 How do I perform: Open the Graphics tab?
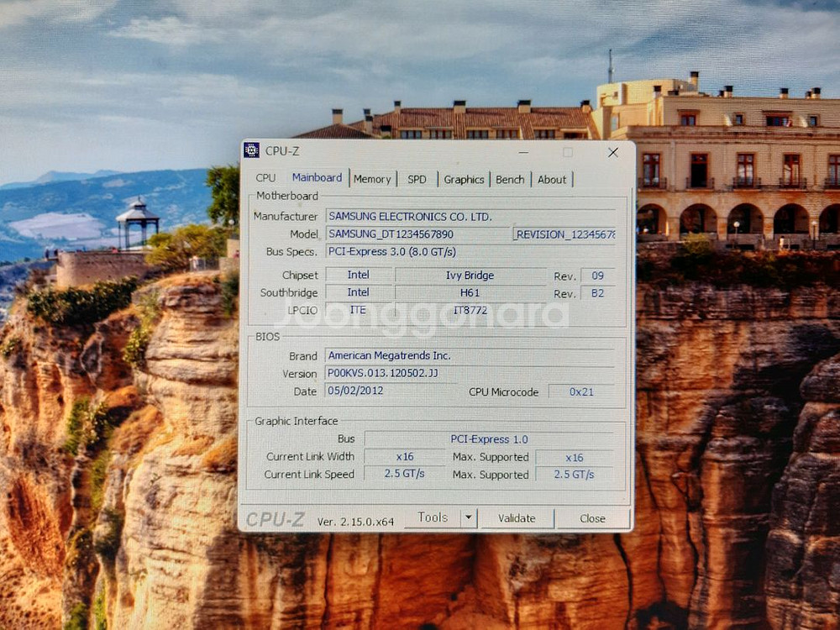[464, 180]
